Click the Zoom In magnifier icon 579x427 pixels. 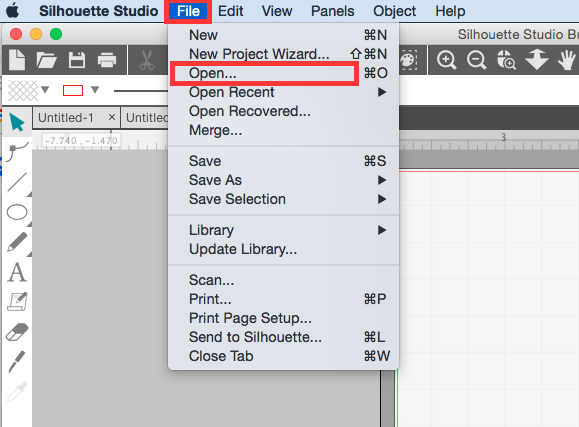pyautogui.click(x=446, y=60)
